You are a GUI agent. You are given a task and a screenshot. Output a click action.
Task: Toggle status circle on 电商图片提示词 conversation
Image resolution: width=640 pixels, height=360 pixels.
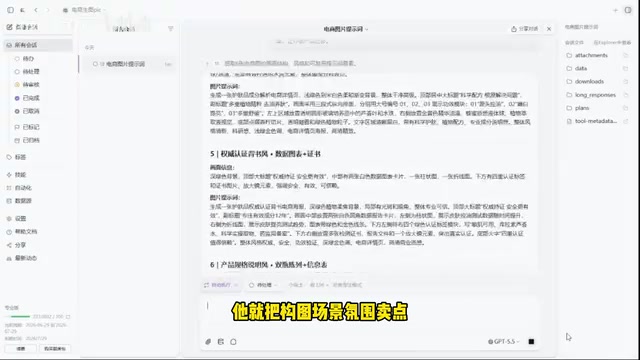(95, 64)
